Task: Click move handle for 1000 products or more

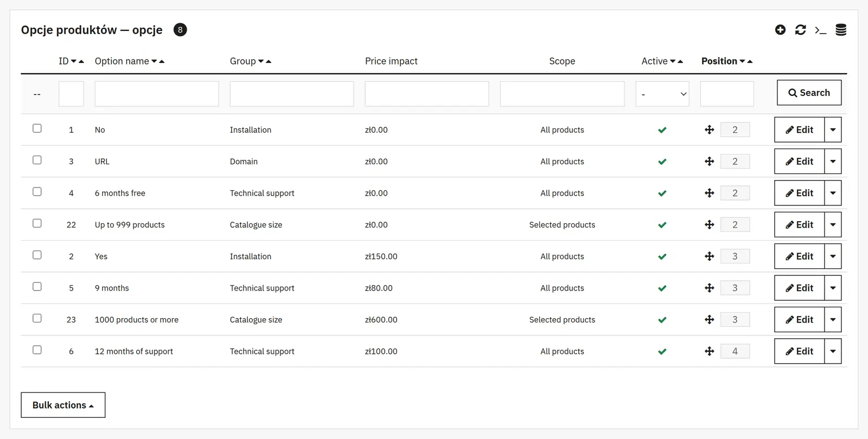Action: [709, 320]
